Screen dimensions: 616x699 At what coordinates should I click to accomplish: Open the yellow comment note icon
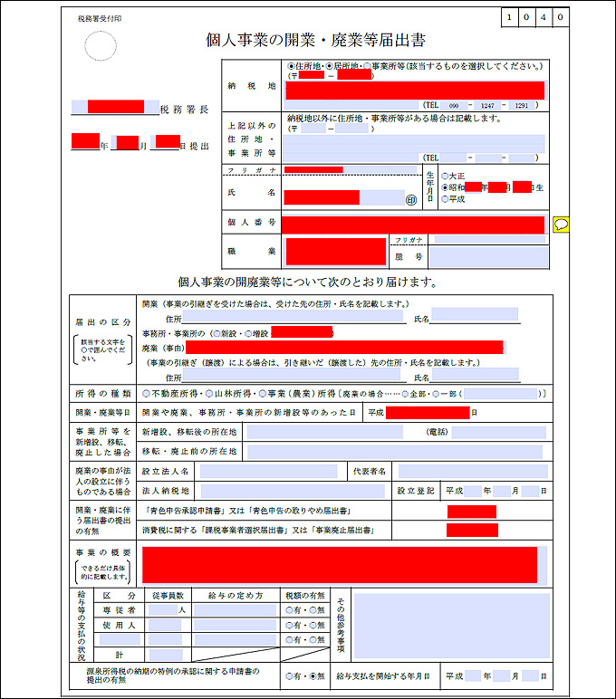pos(561,225)
